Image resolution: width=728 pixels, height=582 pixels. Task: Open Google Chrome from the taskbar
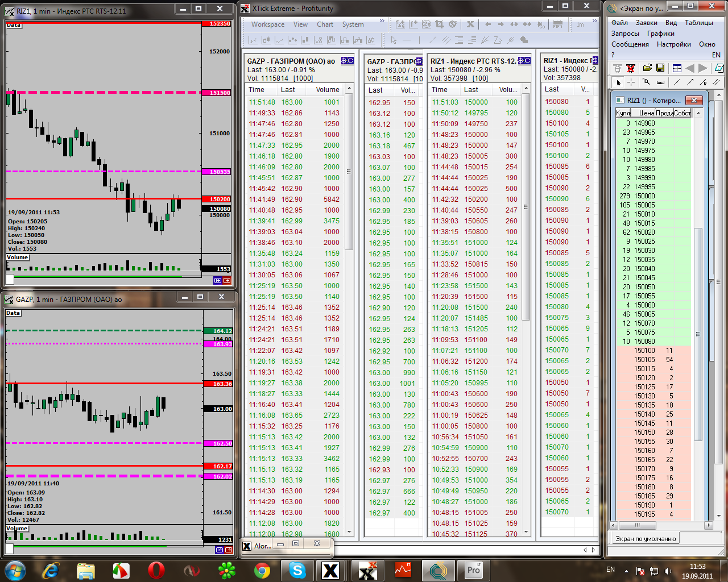pyautogui.click(x=262, y=569)
